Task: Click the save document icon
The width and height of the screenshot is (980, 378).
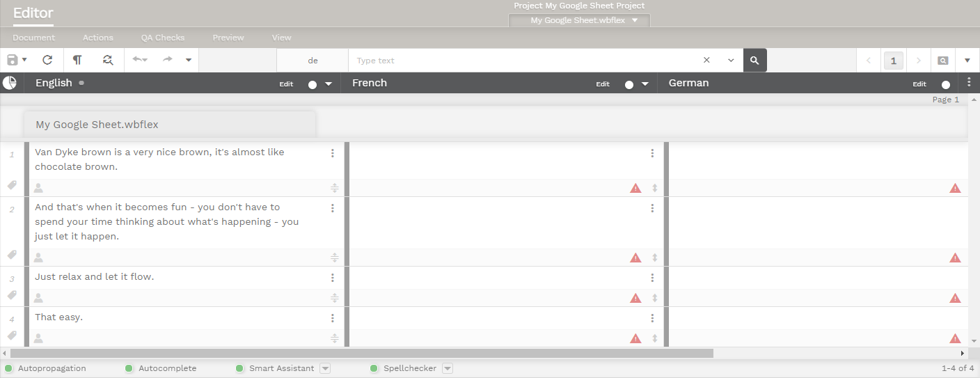Action: [x=12, y=61]
